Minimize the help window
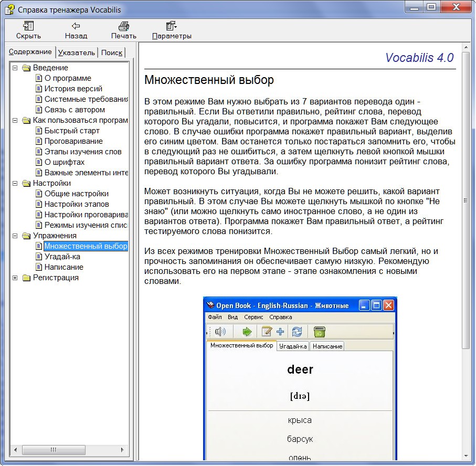The width and height of the screenshot is (476, 466). (x=415, y=7)
